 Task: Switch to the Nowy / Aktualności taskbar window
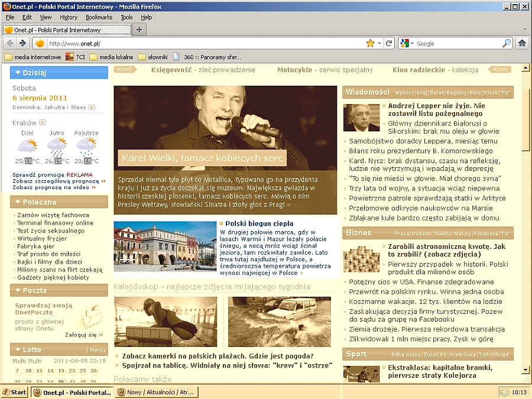tap(157, 392)
